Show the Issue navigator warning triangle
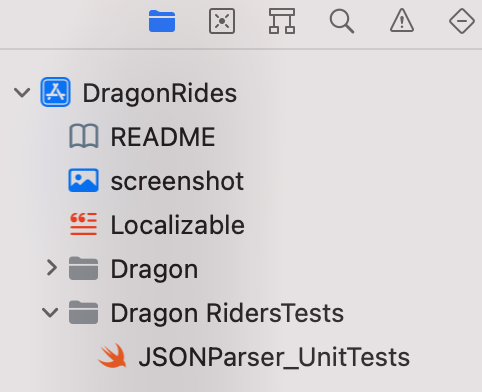This screenshot has height=392, width=482. pyautogui.click(x=402, y=21)
